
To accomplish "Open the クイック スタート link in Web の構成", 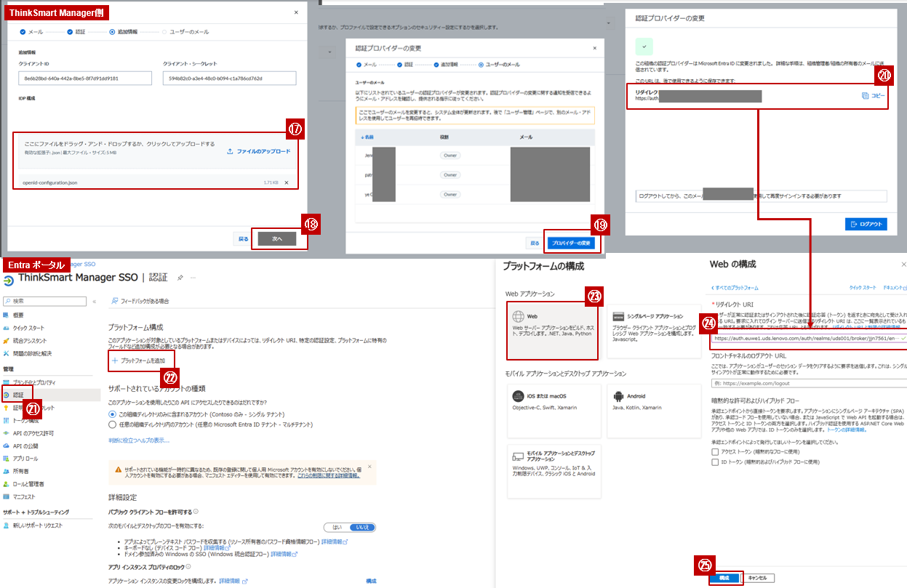I will point(862,288).
